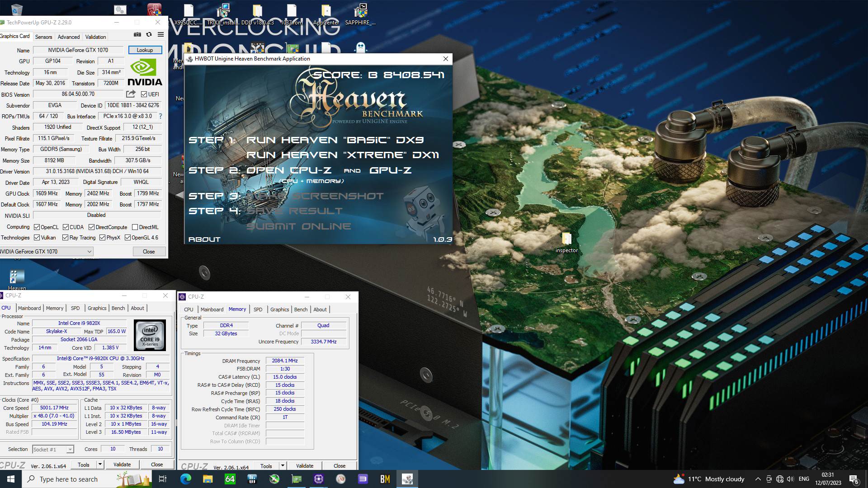This screenshot has width=868, height=488.
Task: Click the BM taskbar icon
Action: (385, 479)
